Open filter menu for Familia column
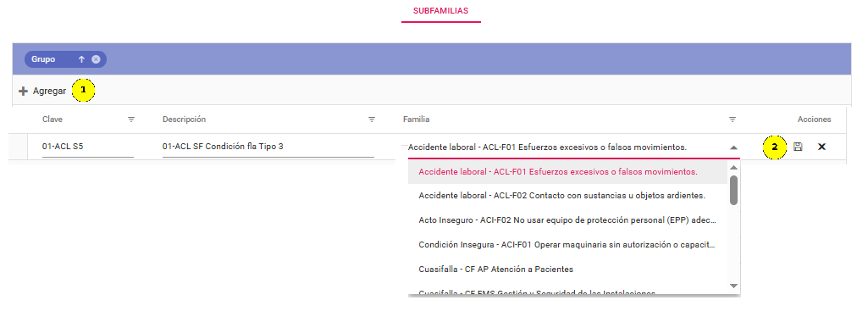This screenshot has width=868, height=328. coord(733,120)
